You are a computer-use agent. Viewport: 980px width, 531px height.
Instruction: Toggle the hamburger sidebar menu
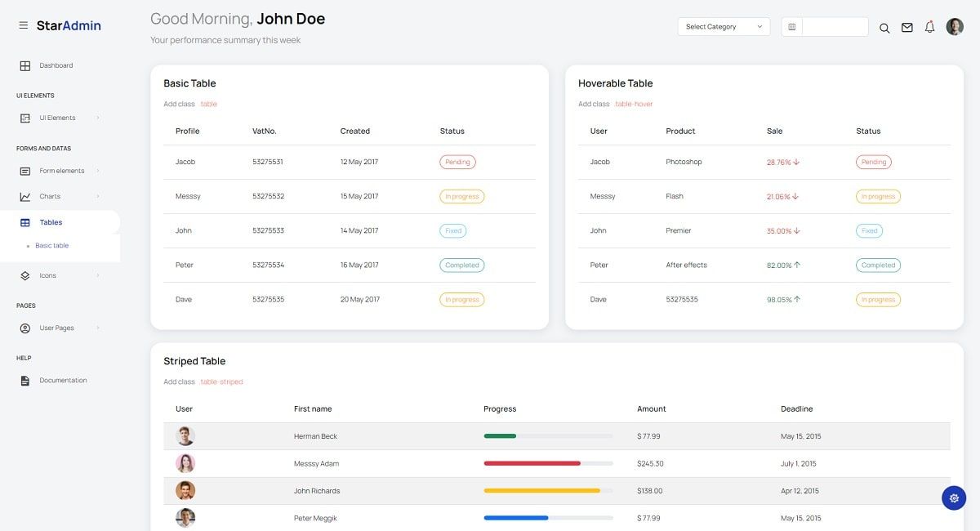click(24, 25)
